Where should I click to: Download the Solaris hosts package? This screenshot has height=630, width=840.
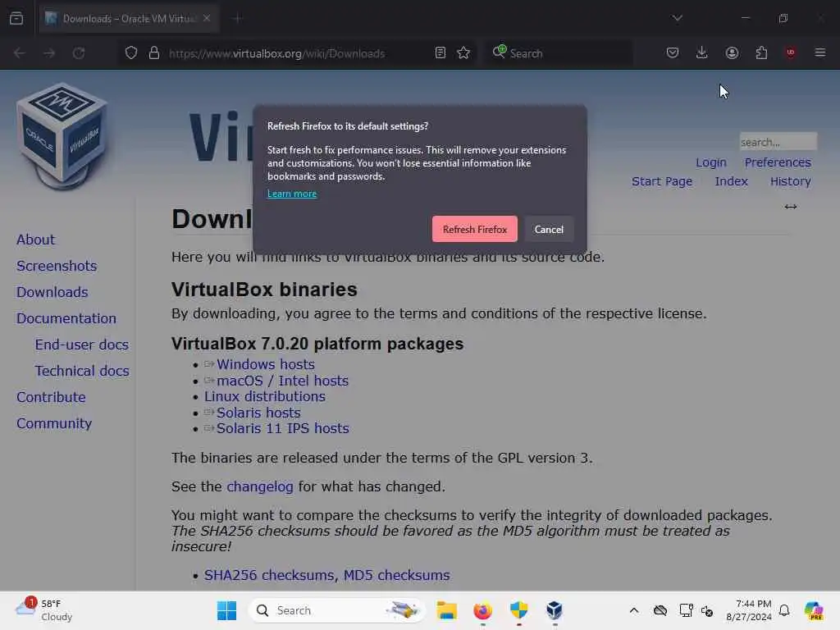[258, 413]
